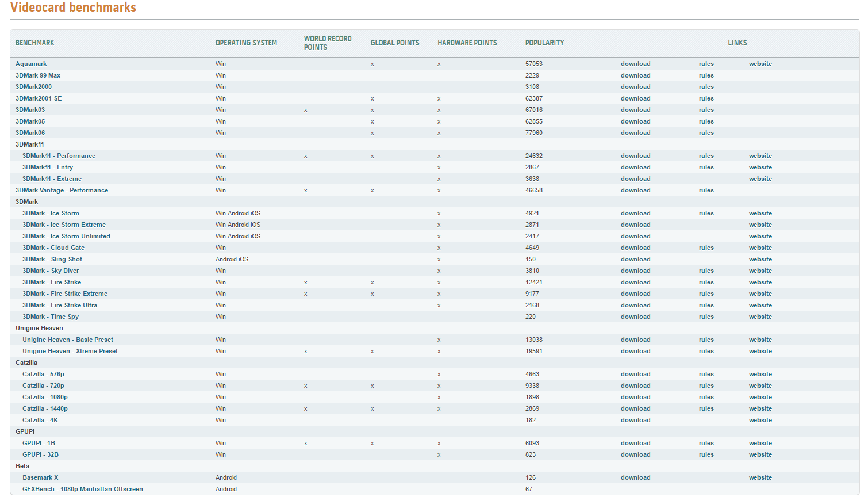The height and width of the screenshot is (501, 868).
Task: Open 3DMark11 - Extreme benchmark
Action: [x=52, y=179]
